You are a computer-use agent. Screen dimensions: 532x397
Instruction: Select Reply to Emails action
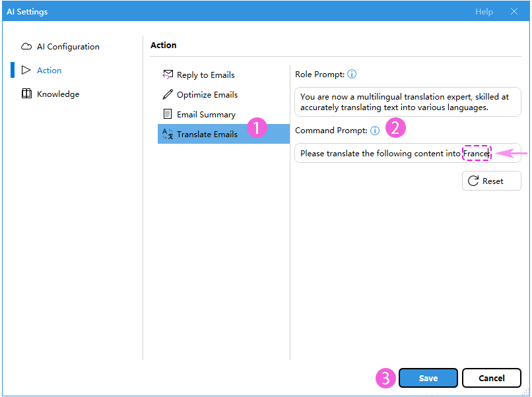(x=205, y=75)
